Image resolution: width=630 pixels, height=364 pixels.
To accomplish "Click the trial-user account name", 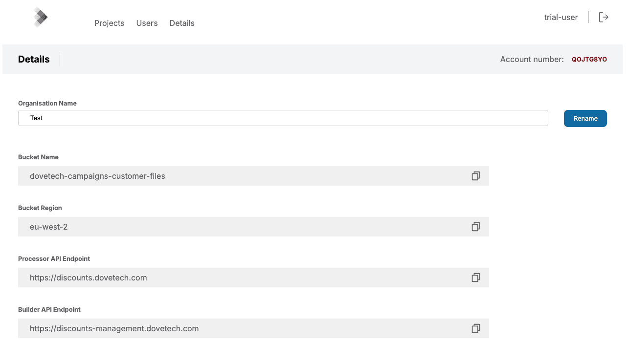I will point(561,18).
